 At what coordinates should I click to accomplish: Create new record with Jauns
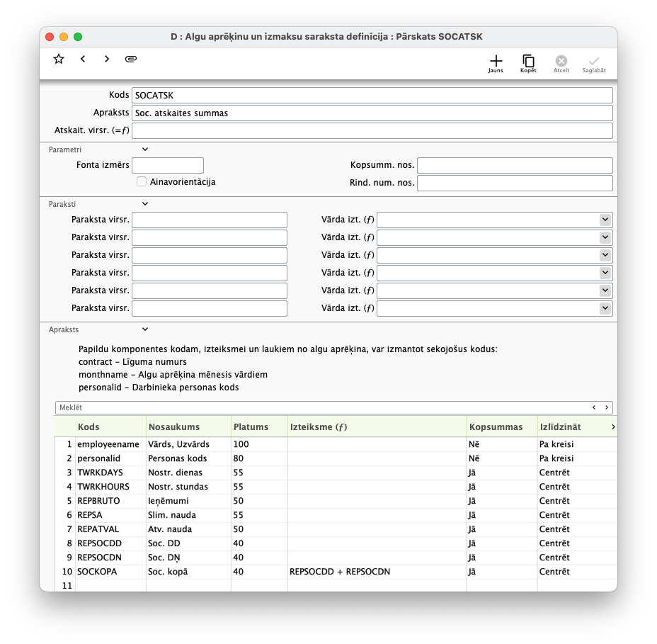(496, 64)
